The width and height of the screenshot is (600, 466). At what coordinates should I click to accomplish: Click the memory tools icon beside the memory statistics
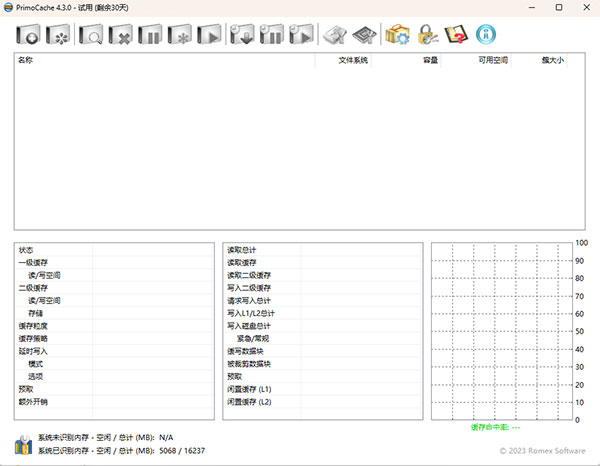[23, 445]
